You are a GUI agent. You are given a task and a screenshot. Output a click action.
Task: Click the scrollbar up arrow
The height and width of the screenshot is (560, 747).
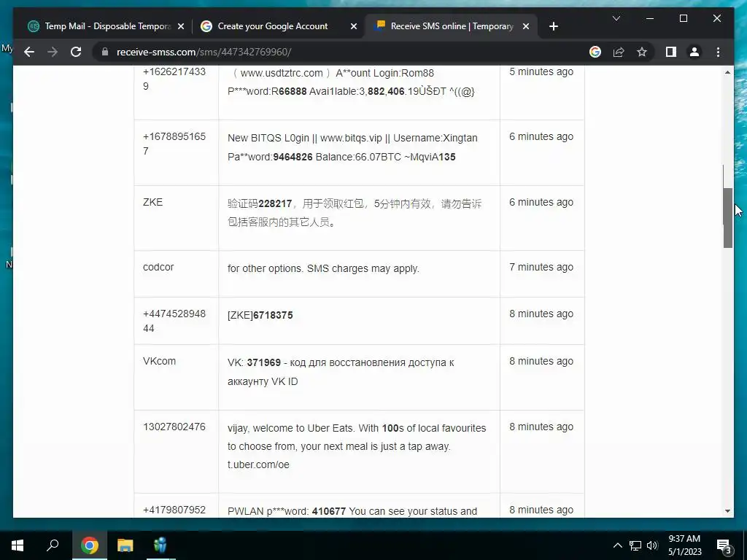pyautogui.click(x=727, y=72)
